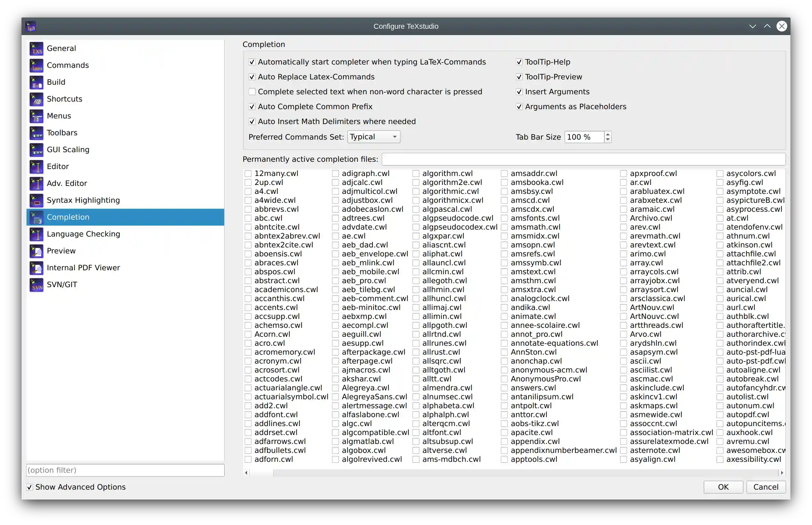Uncheck the ToolTip-Preview option
Screen dimensions: 812x525
point(519,77)
